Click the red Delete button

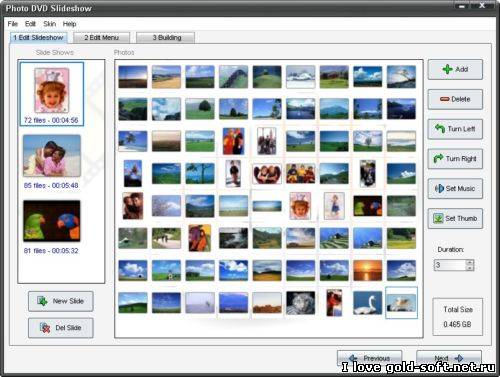pyautogui.click(x=455, y=99)
